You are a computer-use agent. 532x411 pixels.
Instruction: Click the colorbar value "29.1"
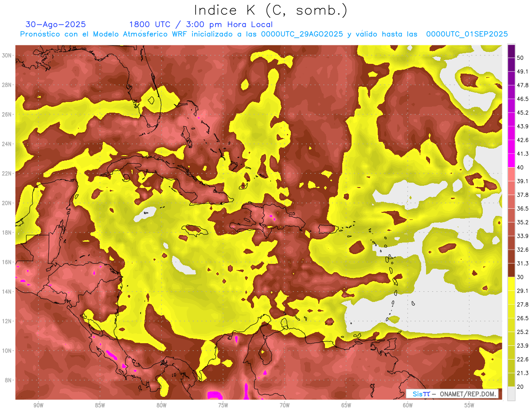522,290
